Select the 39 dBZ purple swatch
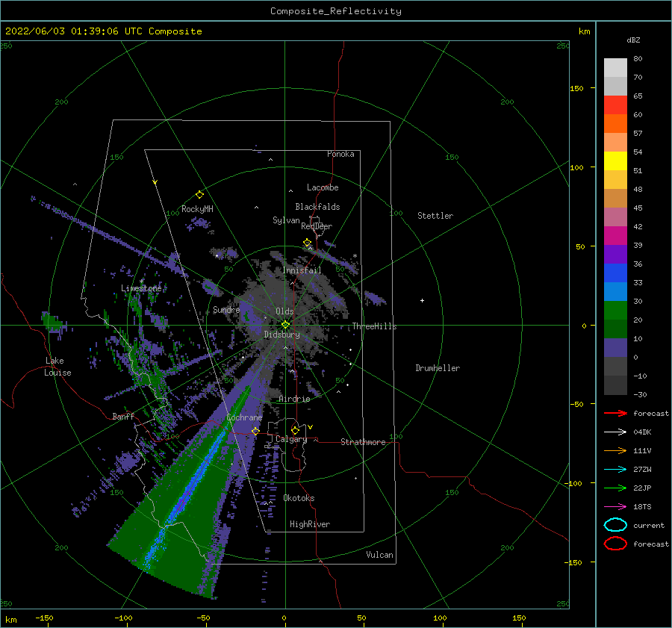Viewport: 672px width, 628px height. (x=615, y=254)
